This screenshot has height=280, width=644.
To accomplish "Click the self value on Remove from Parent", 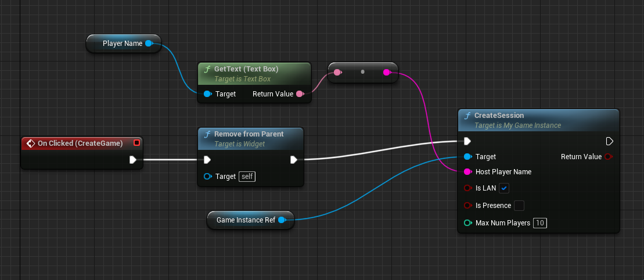I will [247, 177].
